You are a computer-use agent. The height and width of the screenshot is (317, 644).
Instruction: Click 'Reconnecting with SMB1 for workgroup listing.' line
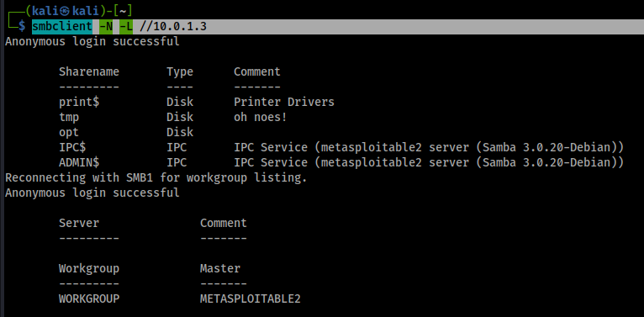point(156,178)
